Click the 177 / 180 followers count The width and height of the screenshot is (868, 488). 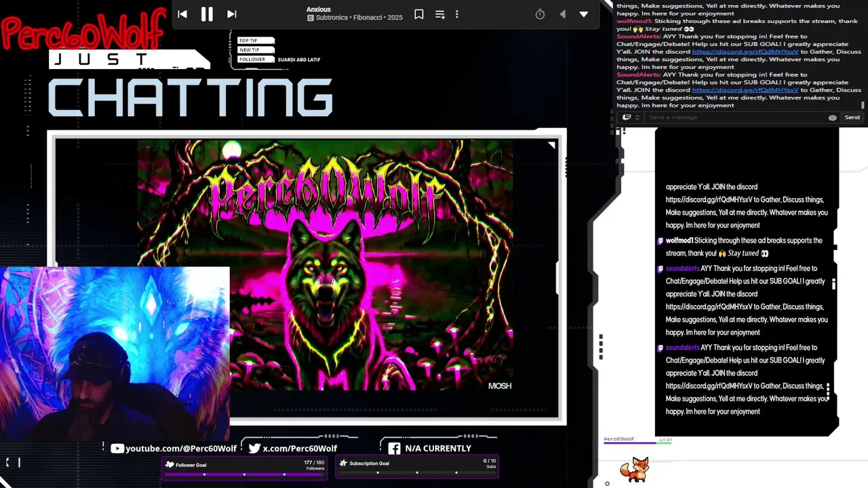[x=314, y=462]
